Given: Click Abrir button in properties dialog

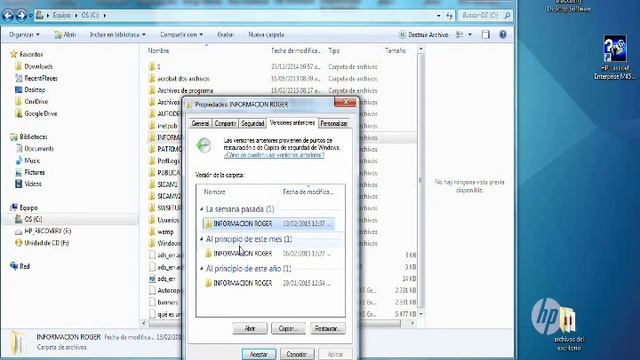Looking at the screenshot, I should [250, 328].
